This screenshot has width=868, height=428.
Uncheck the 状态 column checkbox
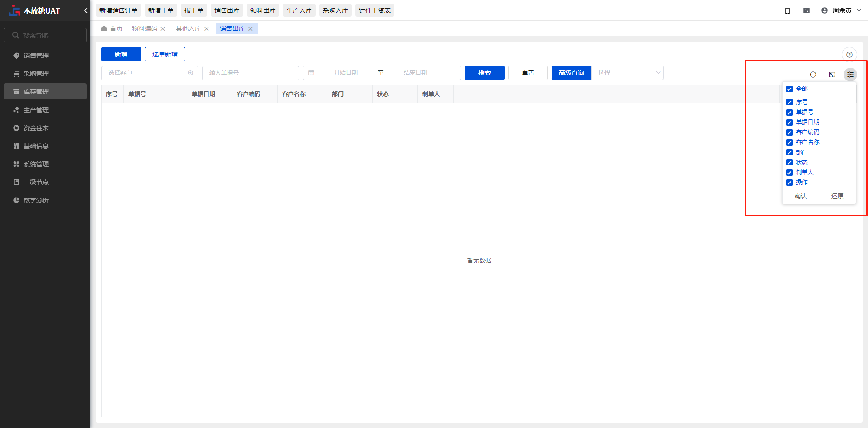pyautogui.click(x=789, y=162)
